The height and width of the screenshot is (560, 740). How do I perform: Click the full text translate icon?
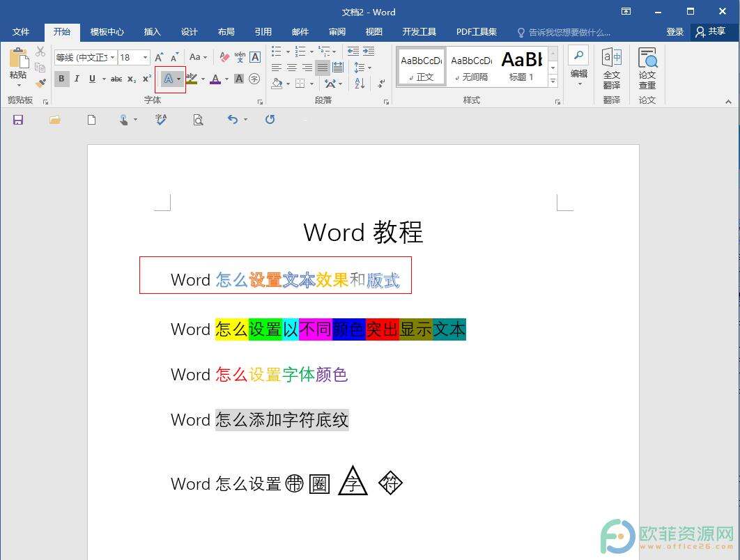pos(612,68)
